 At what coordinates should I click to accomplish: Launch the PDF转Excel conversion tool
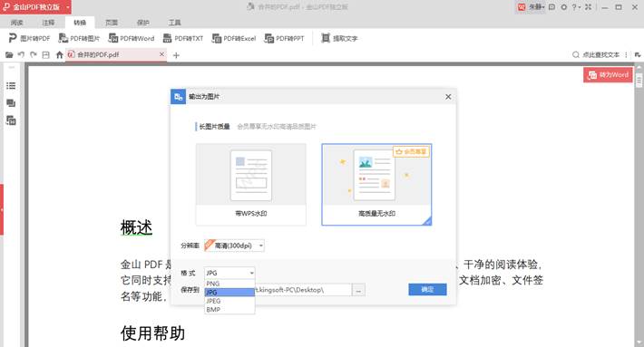coord(234,39)
